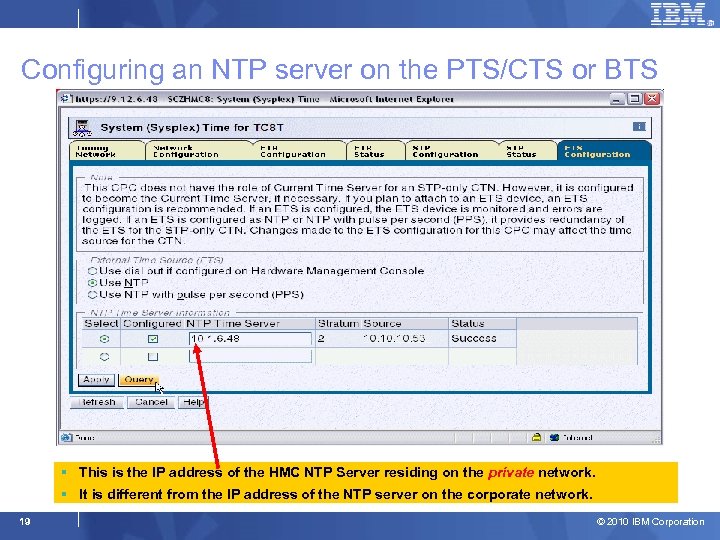Viewport: 720px width, 540px height.
Task: Click the 'Status' column header
Action: pos(467,324)
